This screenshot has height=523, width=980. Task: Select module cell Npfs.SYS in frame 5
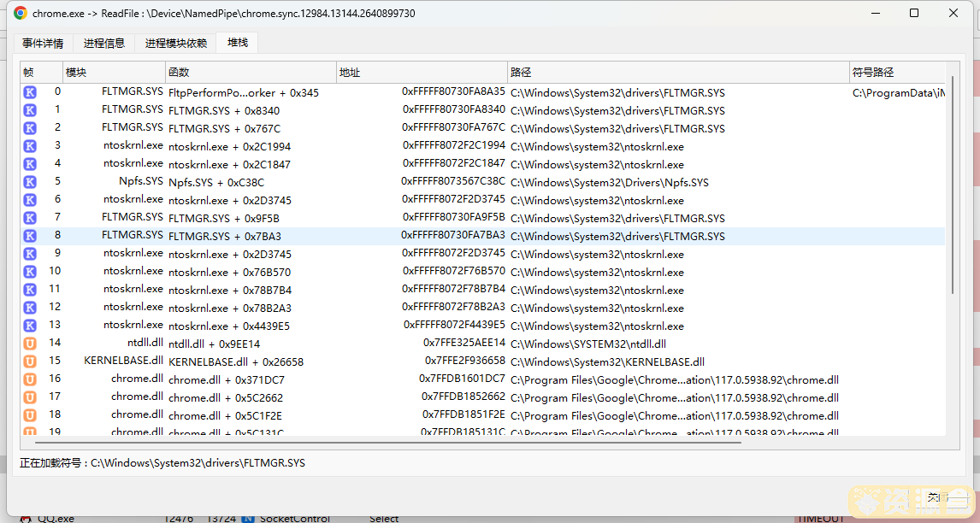140,181
